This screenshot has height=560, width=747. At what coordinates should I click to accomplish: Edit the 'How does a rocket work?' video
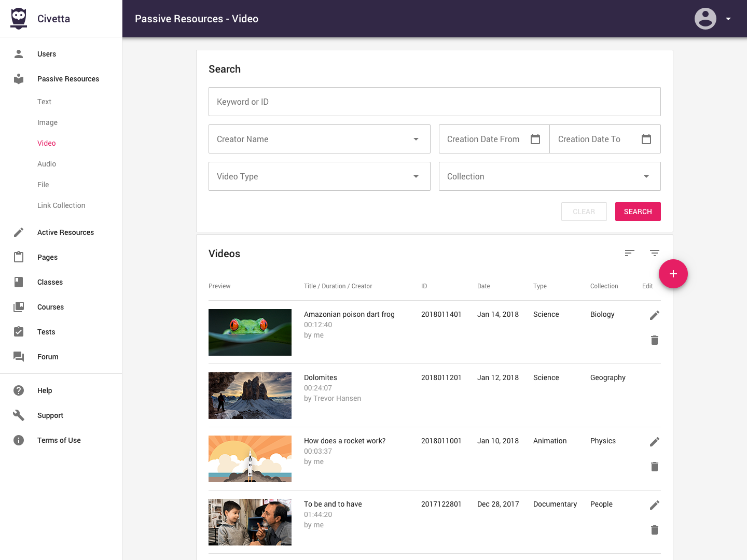click(654, 442)
